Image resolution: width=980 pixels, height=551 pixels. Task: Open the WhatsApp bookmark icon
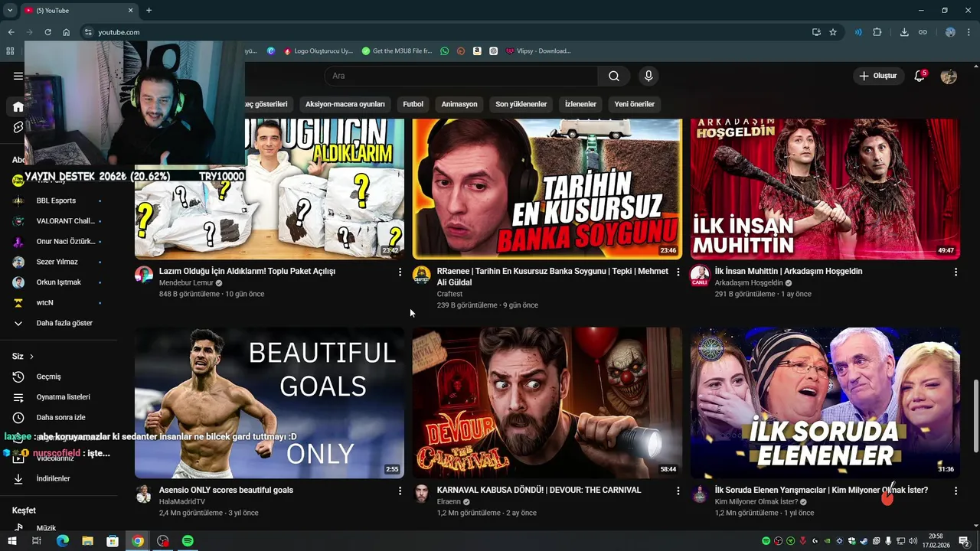[445, 51]
